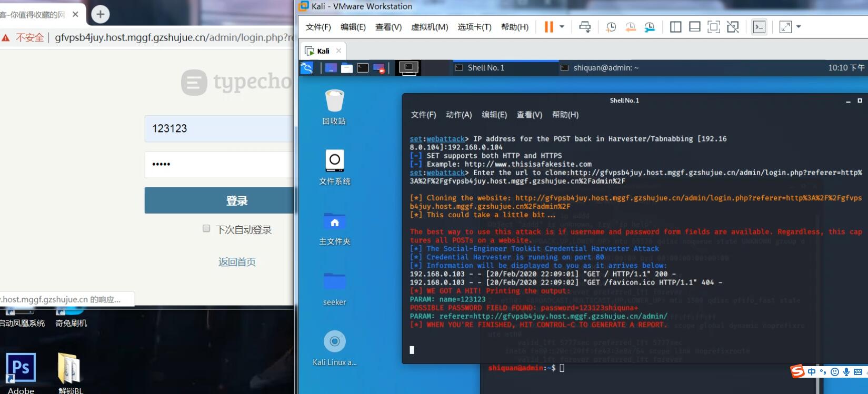This screenshot has width=868, height=394.
Task: Open the Adobe Photoshop desktop shortcut
Action: tap(21, 373)
